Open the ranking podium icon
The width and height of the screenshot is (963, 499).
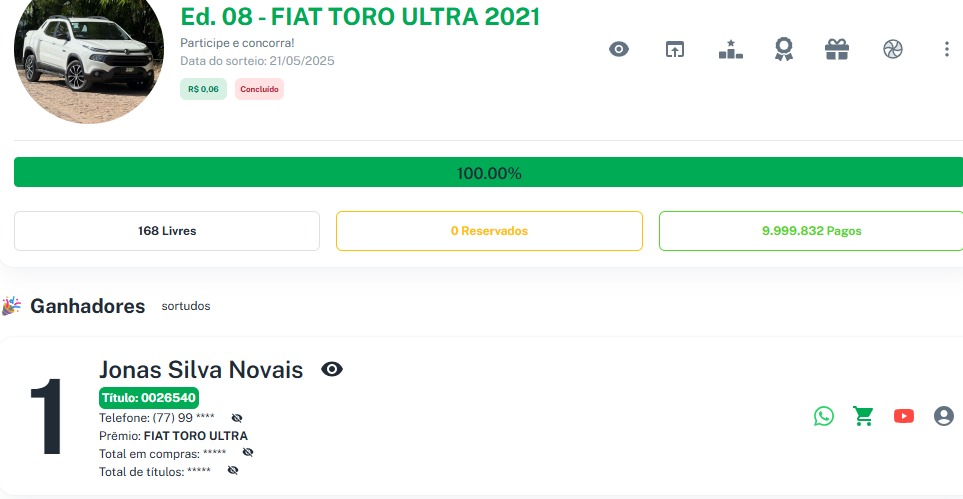pos(730,49)
